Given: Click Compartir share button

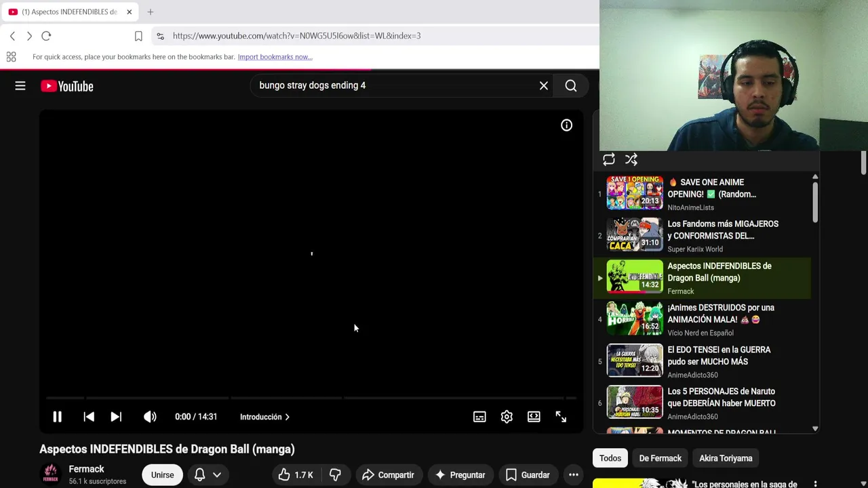Looking at the screenshot, I should pyautogui.click(x=388, y=475).
